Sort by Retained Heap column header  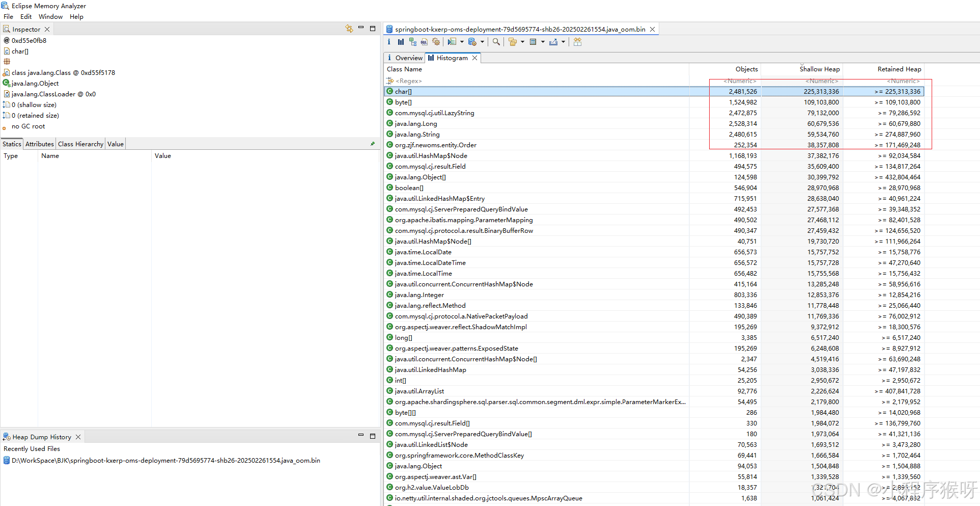tap(883, 69)
